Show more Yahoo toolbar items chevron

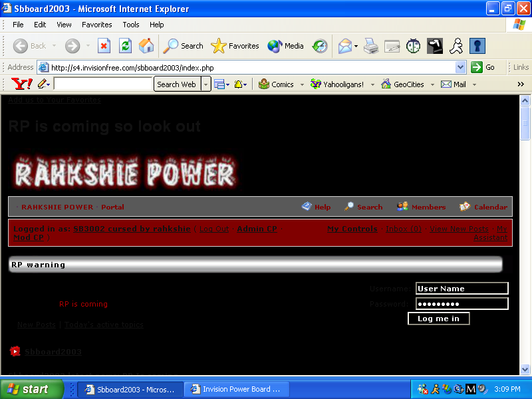(521, 84)
